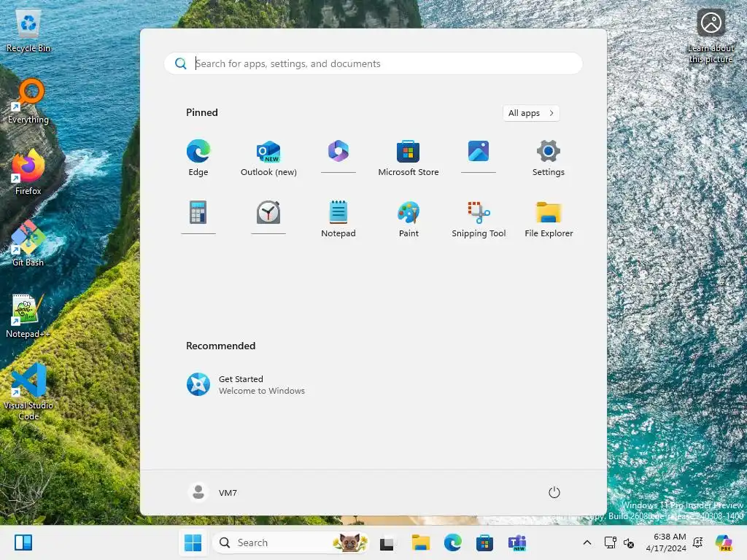This screenshot has height=560, width=747.
Task: Launch Snipping Tool pinned app
Action: click(479, 219)
